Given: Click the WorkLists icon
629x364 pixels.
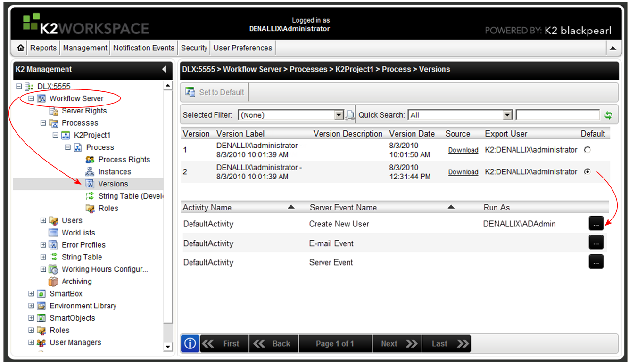Looking at the screenshot, I should [x=54, y=233].
